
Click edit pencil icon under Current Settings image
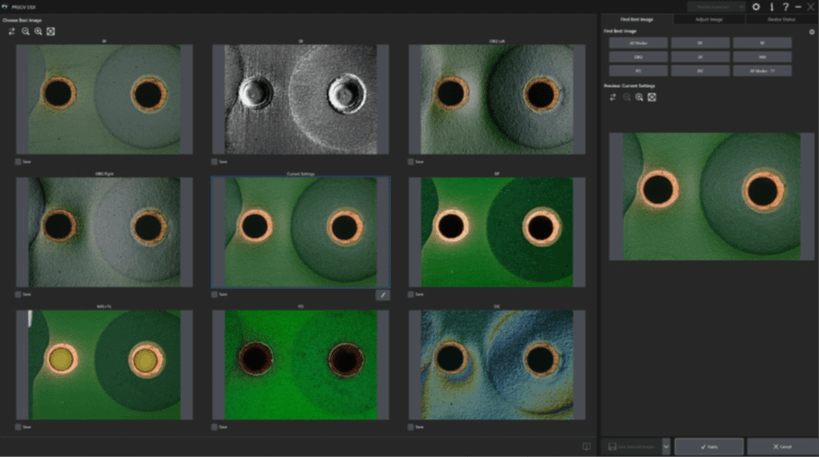coord(382,294)
